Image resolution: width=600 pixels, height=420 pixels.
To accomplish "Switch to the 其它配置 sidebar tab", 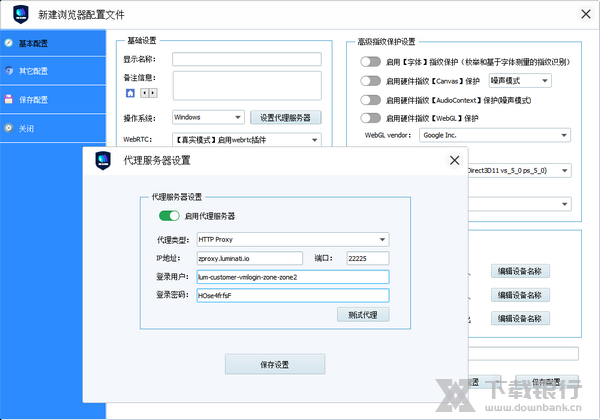I will pos(53,71).
